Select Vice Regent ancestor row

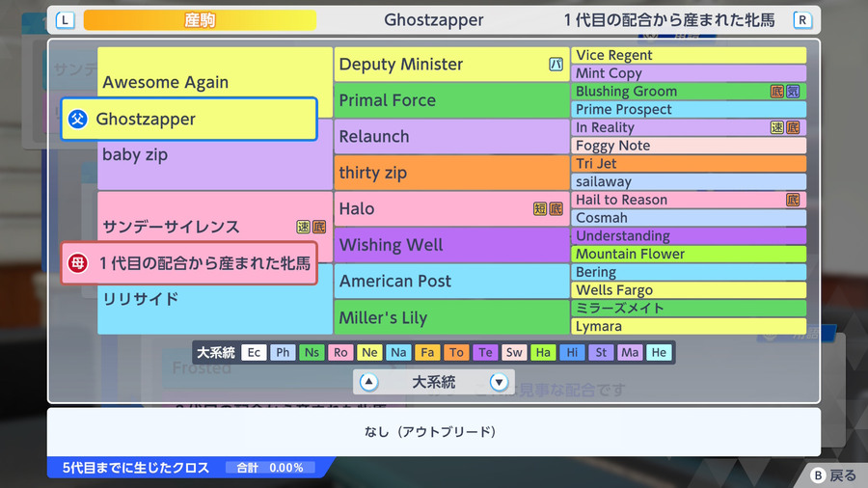(689, 55)
